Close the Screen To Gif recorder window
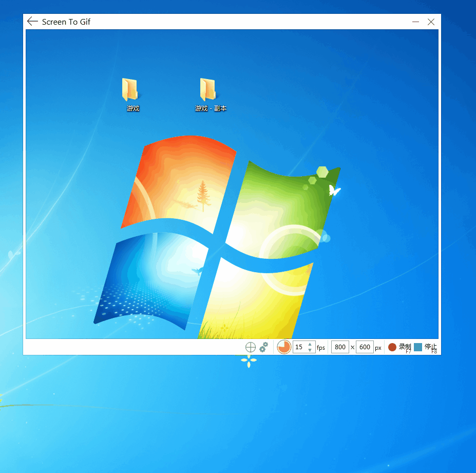Image resolution: width=476 pixels, height=473 pixels. 431,22
